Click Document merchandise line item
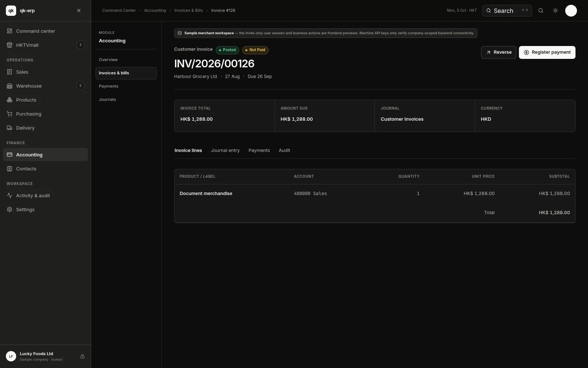Viewport: 588px width, 368px height. click(x=206, y=194)
